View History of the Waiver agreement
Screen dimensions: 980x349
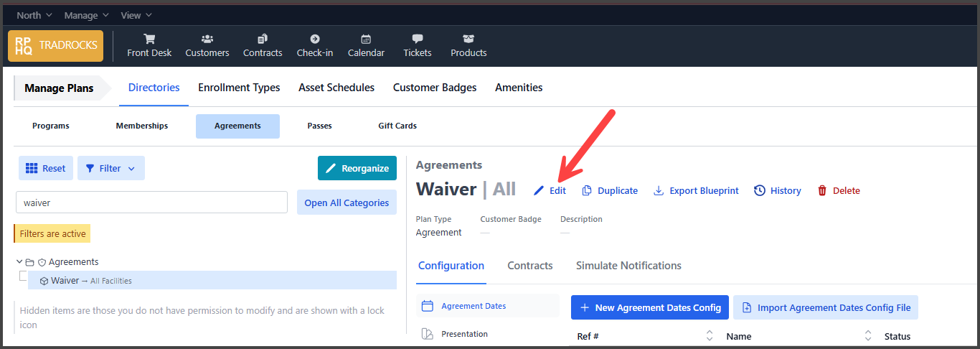[778, 190]
